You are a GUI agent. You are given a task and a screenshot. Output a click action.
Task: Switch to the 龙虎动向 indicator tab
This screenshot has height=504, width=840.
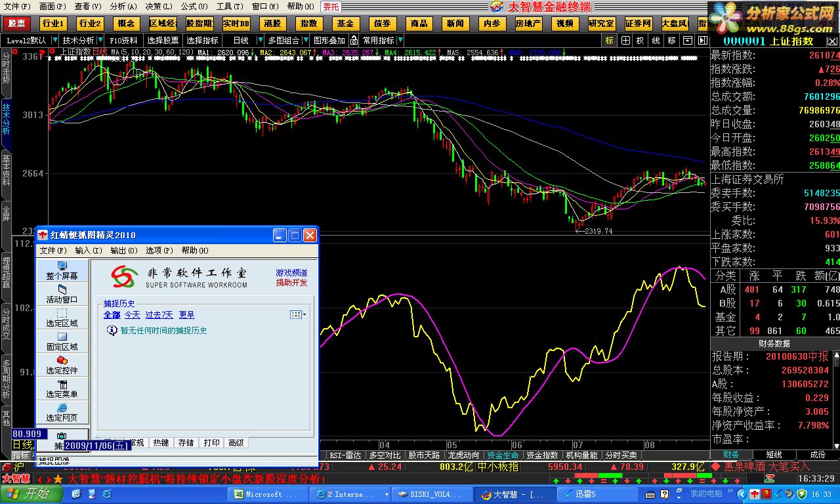pyautogui.click(x=464, y=455)
